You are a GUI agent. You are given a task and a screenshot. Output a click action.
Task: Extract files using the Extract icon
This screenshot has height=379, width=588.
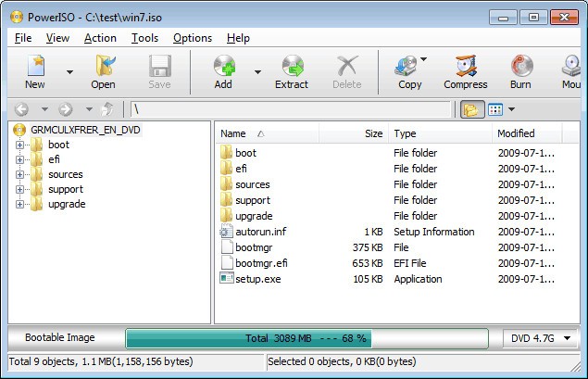(x=292, y=70)
